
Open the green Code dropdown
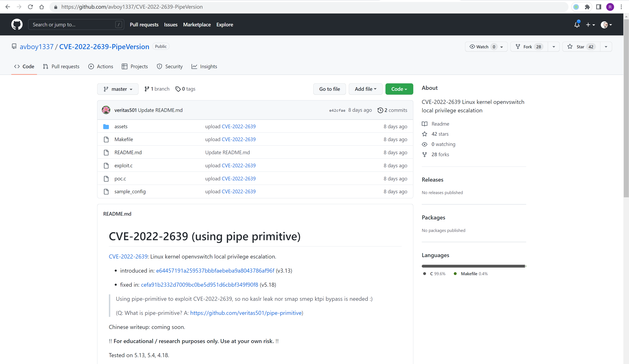tap(399, 89)
